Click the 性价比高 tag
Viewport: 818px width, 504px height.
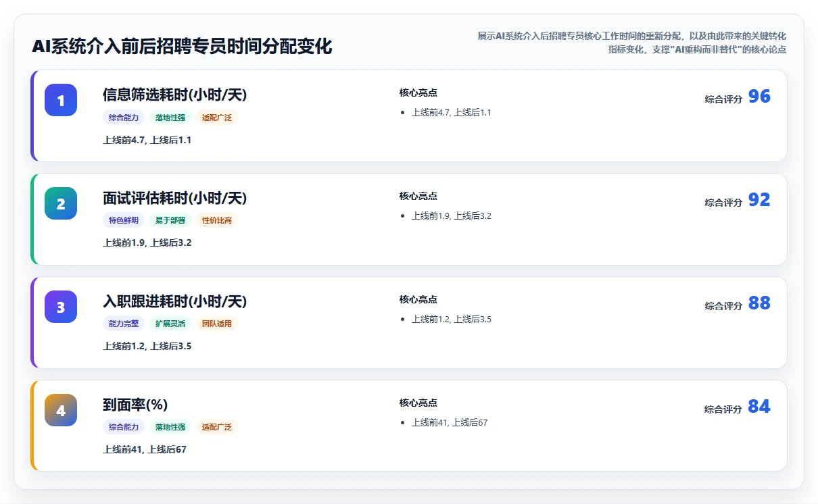(x=217, y=220)
